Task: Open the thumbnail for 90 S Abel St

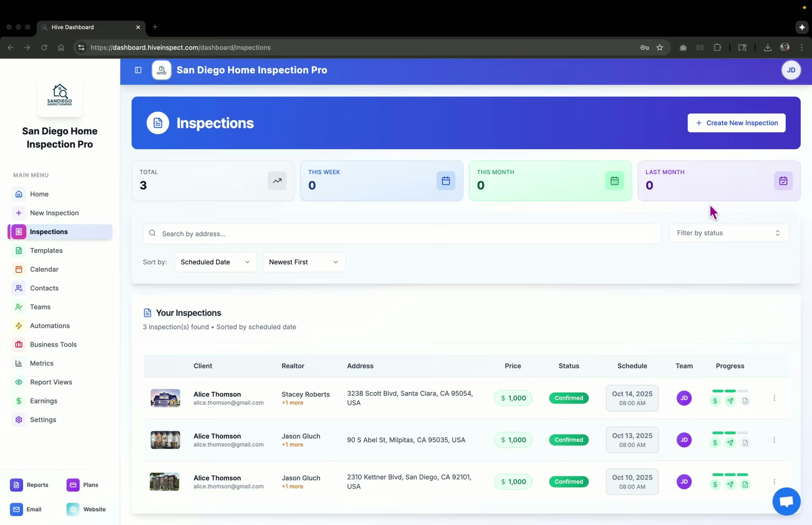Action: (x=165, y=440)
